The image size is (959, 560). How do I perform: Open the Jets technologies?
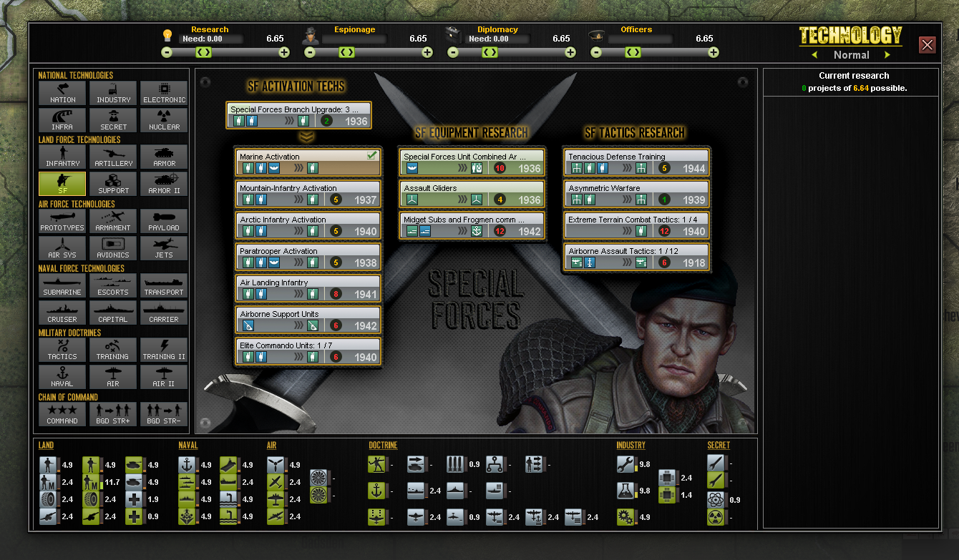164,248
